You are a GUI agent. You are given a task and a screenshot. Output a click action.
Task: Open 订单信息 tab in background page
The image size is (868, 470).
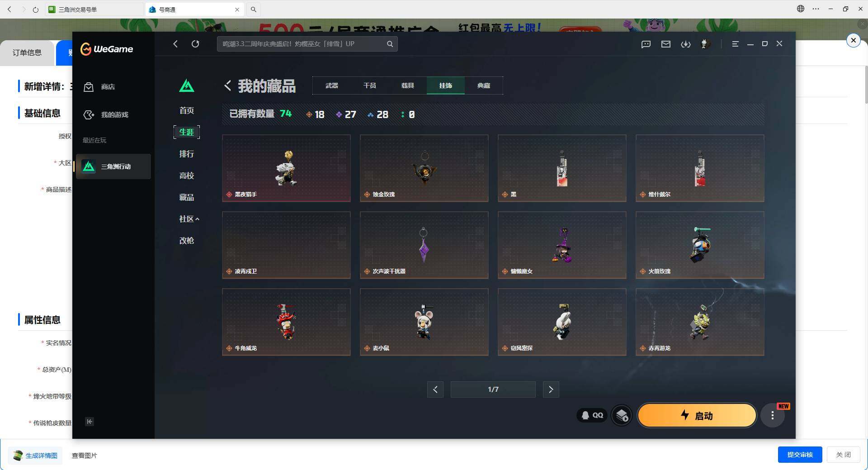[27, 53]
